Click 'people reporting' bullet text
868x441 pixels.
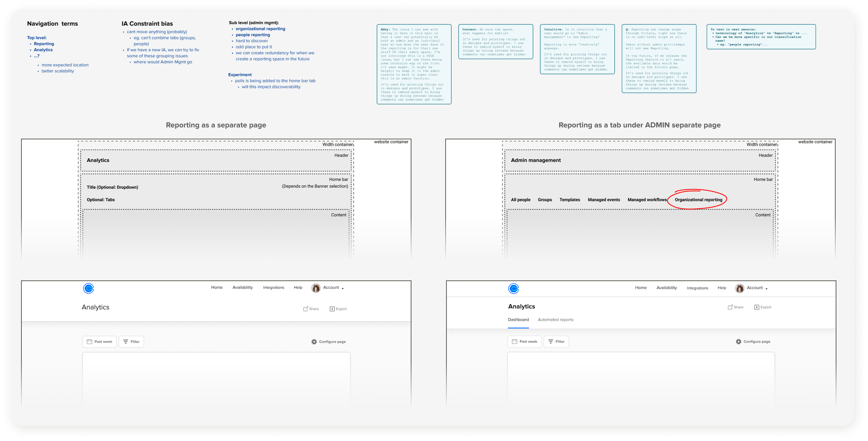253,35
